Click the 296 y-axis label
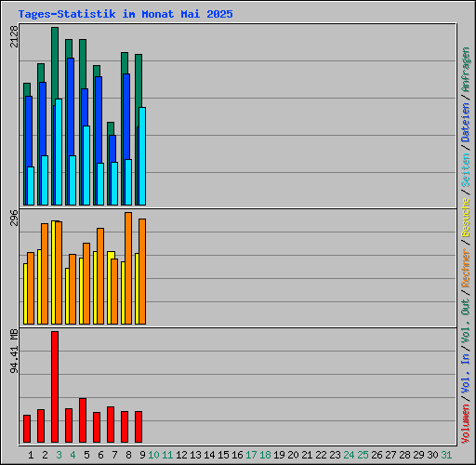The image size is (476, 465). click(14, 218)
